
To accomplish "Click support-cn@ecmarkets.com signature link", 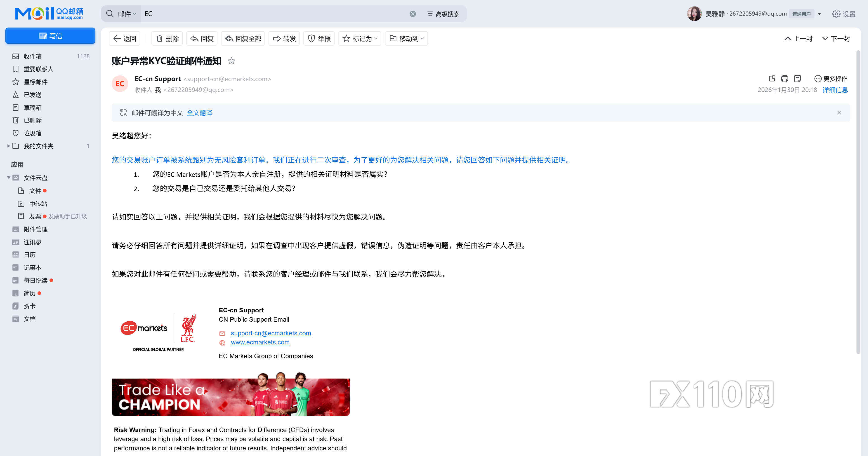I will [x=271, y=333].
